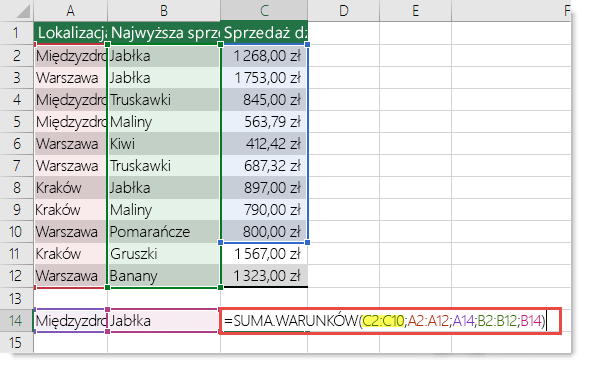This screenshot has width=598, height=368.
Task: Select column E header
Action: [415, 10]
